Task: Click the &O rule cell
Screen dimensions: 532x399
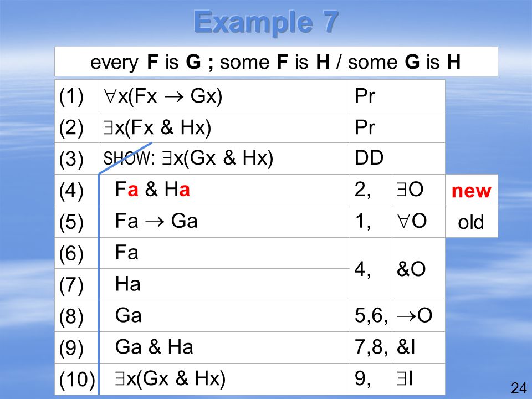Action: point(418,269)
